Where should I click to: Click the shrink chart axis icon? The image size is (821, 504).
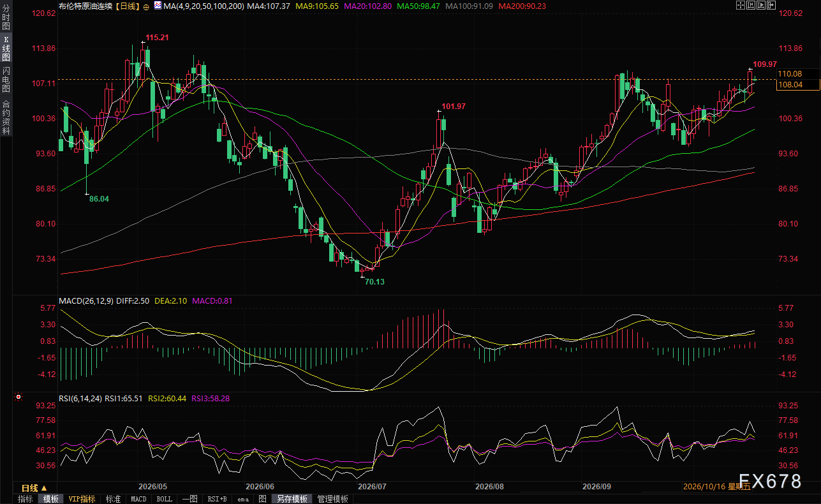pyautogui.click(x=751, y=5)
